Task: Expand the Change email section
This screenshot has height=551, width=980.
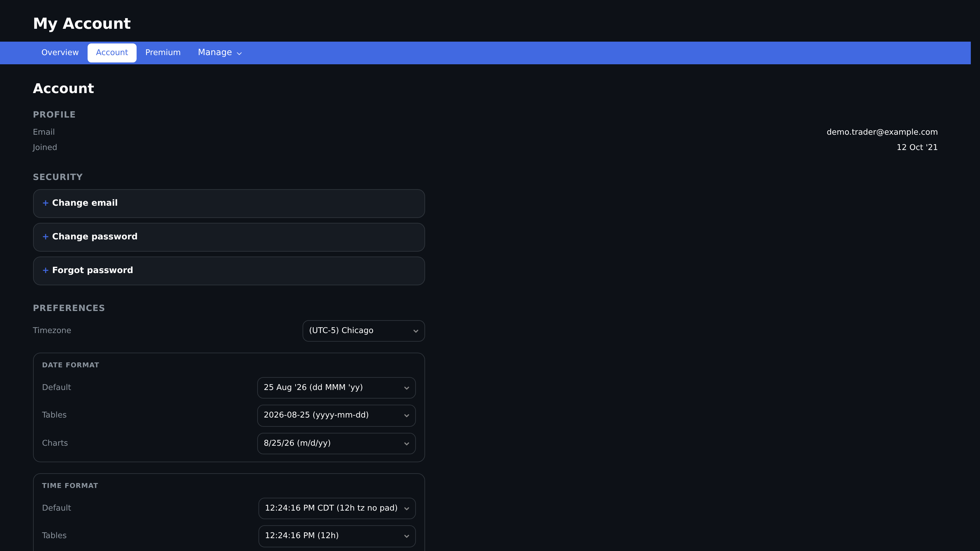Action: [x=229, y=204]
